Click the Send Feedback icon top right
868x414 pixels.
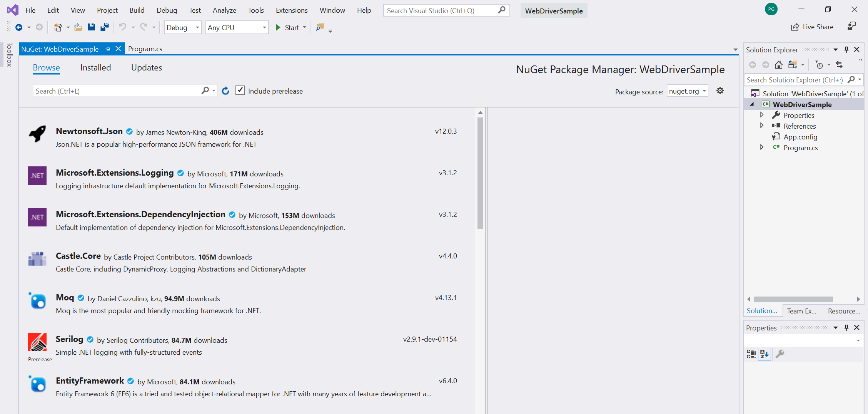852,25
